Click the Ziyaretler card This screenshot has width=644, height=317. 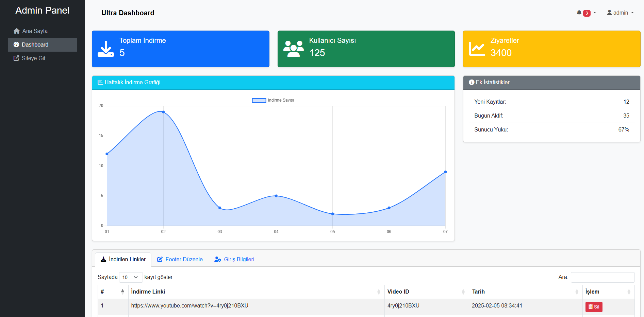tap(552, 49)
